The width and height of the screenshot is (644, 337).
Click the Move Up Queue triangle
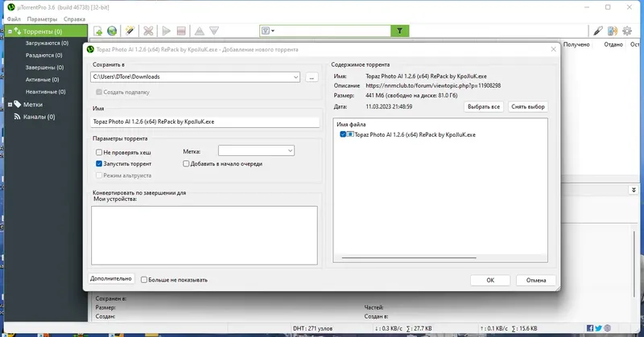point(199,31)
